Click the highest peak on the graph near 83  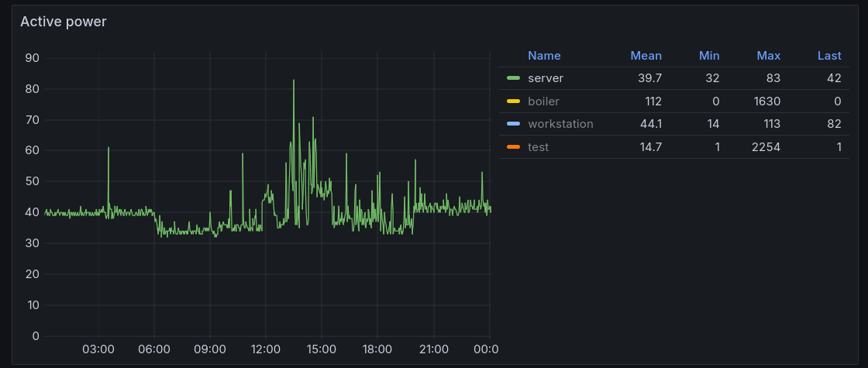tap(294, 81)
